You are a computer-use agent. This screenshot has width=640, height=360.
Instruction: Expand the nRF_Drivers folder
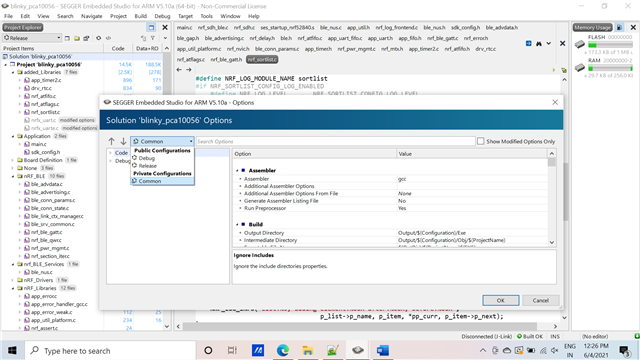click(x=13, y=280)
